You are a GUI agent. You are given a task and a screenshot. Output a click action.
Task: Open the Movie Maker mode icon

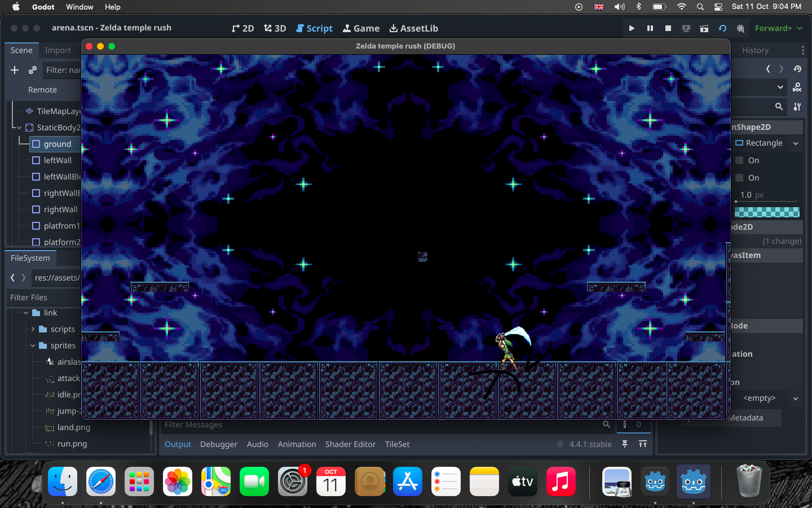740,28
